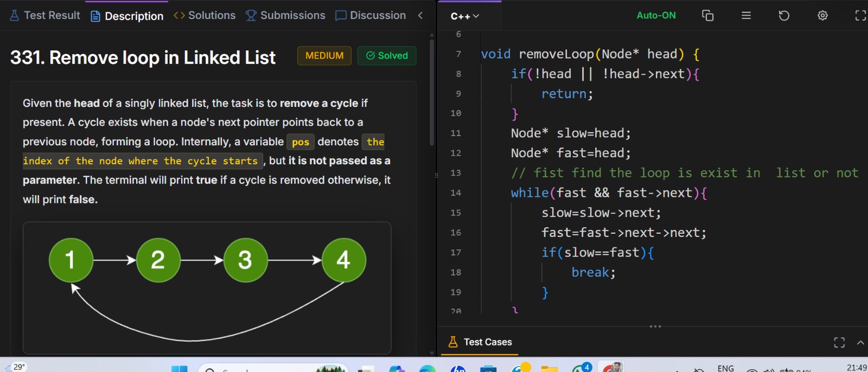
Task: Open File Explorer from the taskbar
Action: (x=550, y=369)
